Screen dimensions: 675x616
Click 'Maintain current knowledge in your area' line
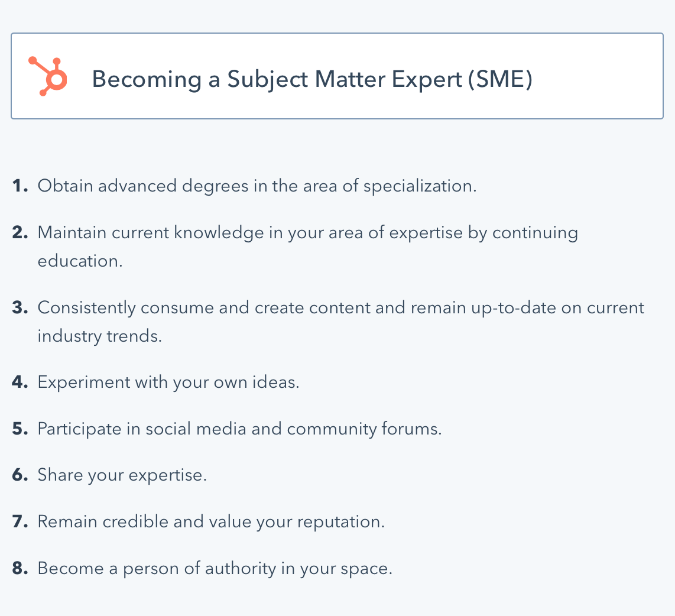pyautogui.click(x=308, y=233)
